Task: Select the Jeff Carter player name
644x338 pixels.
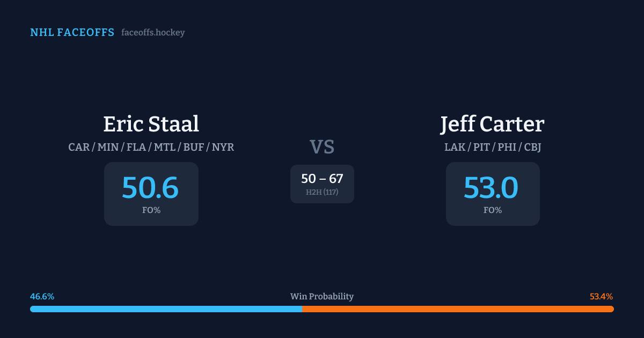Action: [x=492, y=124]
